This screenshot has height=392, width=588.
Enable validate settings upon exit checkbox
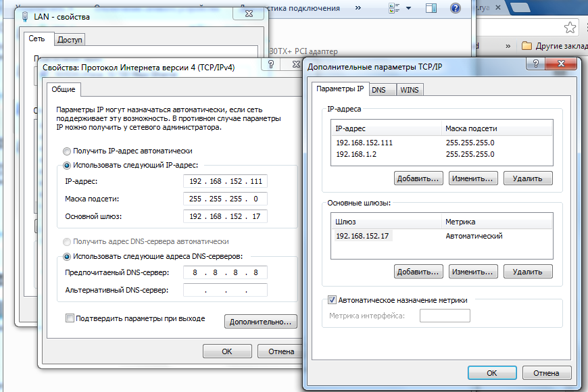tap(70, 318)
